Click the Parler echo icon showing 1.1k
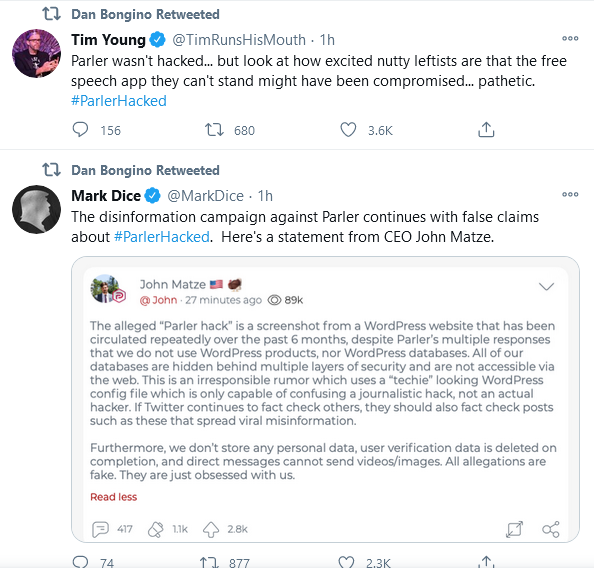The image size is (594, 568). click(156, 529)
